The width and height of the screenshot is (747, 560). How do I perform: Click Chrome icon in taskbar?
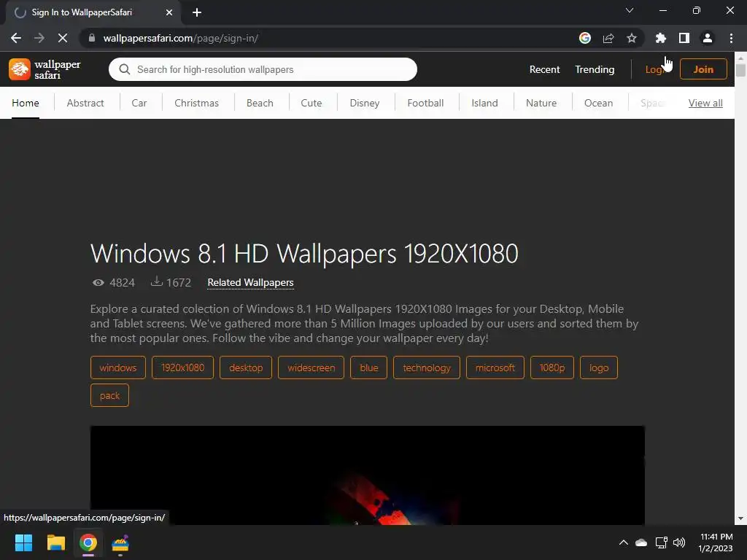(88, 542)
